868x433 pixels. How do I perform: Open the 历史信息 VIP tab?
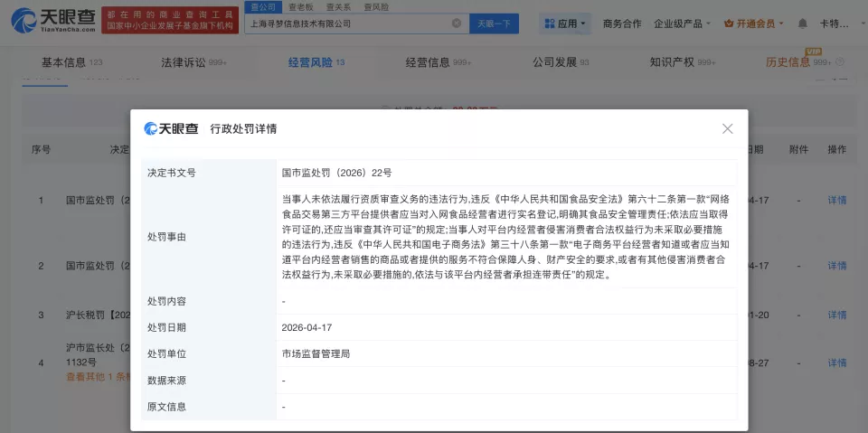click(788, 62)
